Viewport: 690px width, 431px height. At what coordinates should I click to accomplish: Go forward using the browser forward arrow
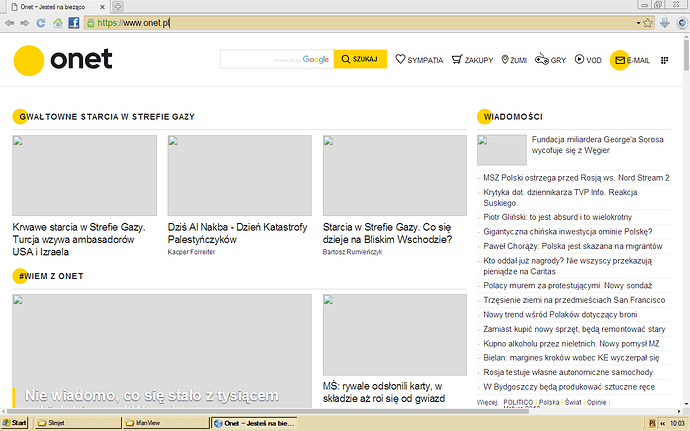click(x=25, y=23)
